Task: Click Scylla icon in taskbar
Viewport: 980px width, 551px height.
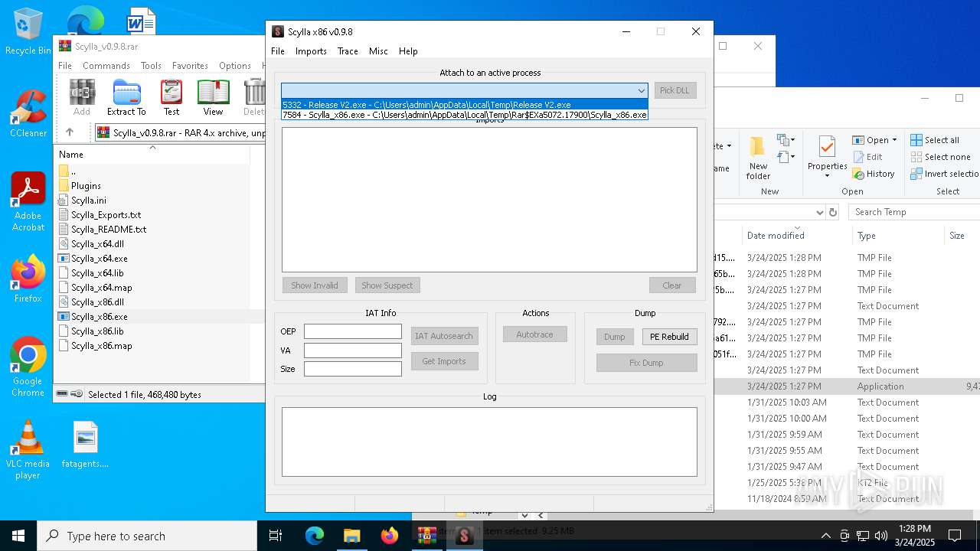Action: [464, 536]
